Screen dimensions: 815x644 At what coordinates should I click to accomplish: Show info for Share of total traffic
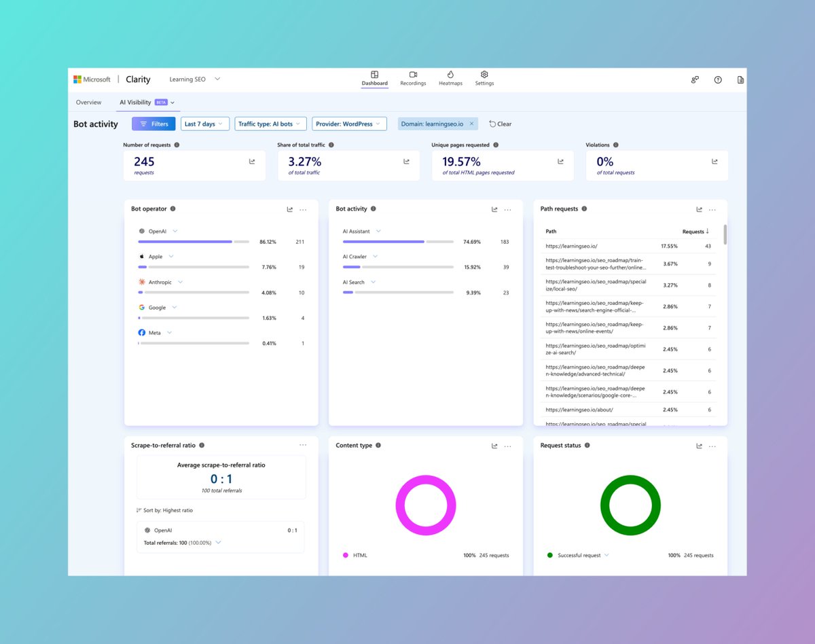coord(331,145)
